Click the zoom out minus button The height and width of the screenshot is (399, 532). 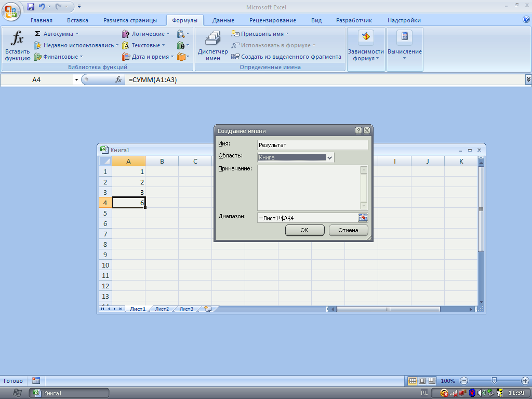click(x=464, y=381)
